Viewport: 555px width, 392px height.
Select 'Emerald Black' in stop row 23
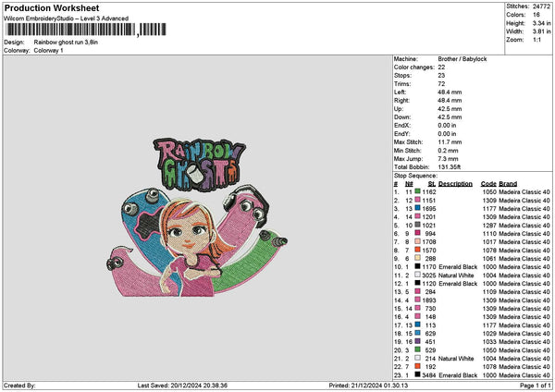(x=458, y=375)
